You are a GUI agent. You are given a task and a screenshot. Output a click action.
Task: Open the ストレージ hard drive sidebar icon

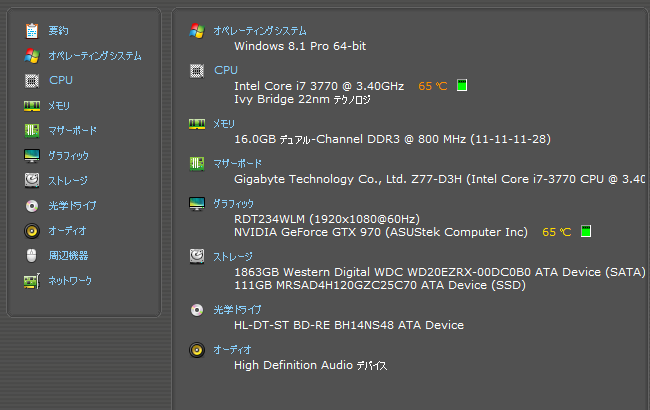[x=32, y=181]
